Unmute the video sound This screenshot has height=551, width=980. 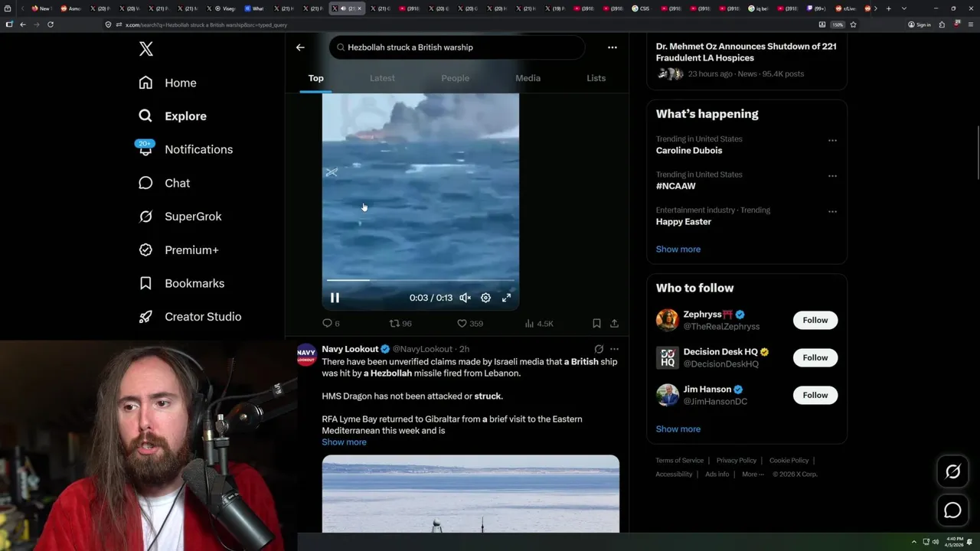(465, 298)
